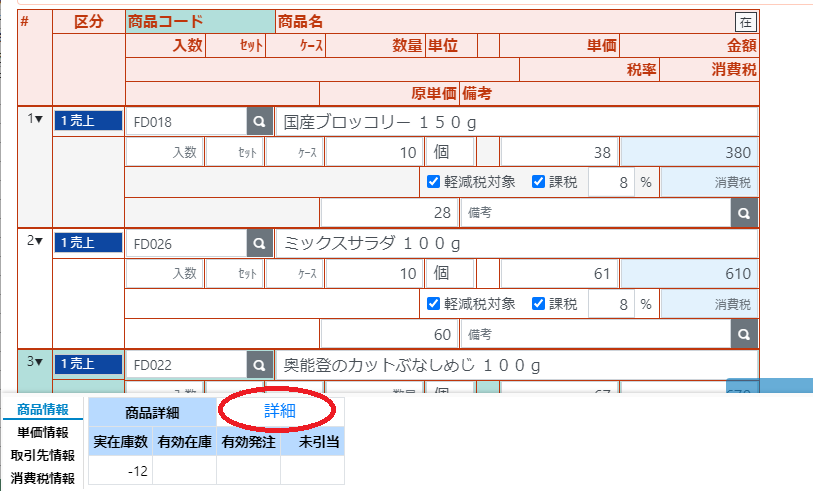The width and height of the screenshot is (813, 491).
Task: Click cost price field showing 60
Action: 389,334
